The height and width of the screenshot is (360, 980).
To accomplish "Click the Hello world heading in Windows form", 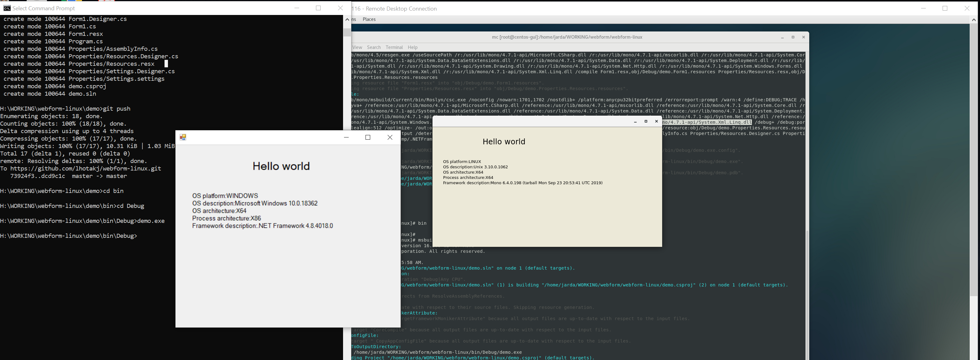I will point(281,166).
